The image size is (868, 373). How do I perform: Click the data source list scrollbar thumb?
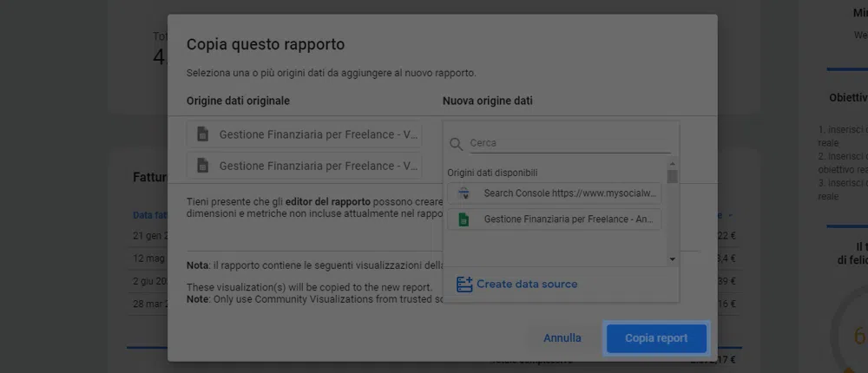(672, 176)
